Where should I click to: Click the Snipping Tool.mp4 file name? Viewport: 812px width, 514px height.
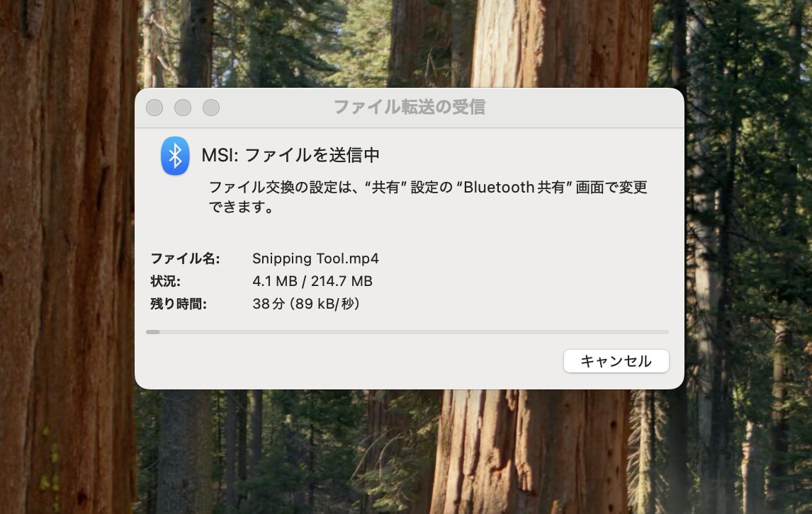[315, 258]
